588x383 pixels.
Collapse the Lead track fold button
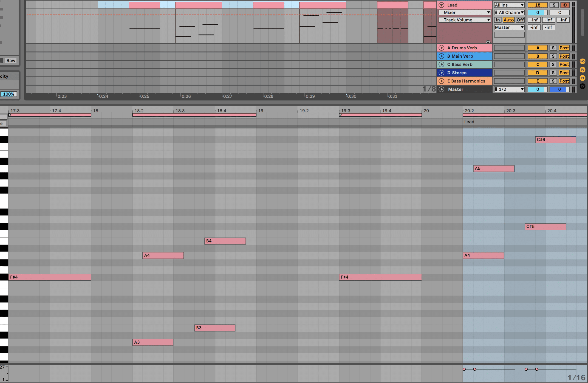coord(441,5)
